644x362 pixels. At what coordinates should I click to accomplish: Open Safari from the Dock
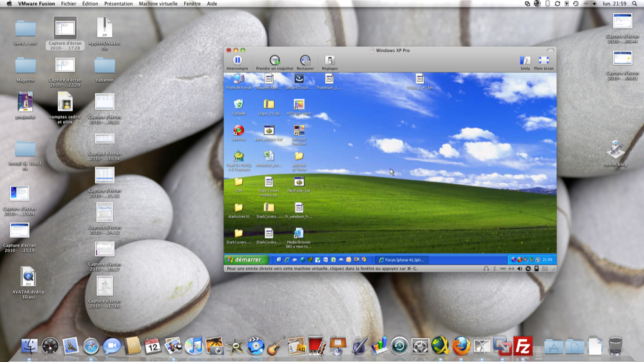[x=91, y=346]
